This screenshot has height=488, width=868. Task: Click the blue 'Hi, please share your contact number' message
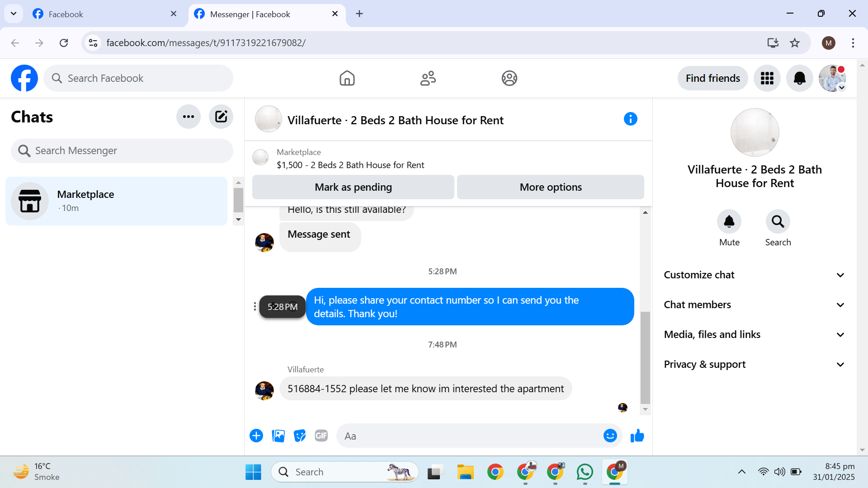point(470,307)
